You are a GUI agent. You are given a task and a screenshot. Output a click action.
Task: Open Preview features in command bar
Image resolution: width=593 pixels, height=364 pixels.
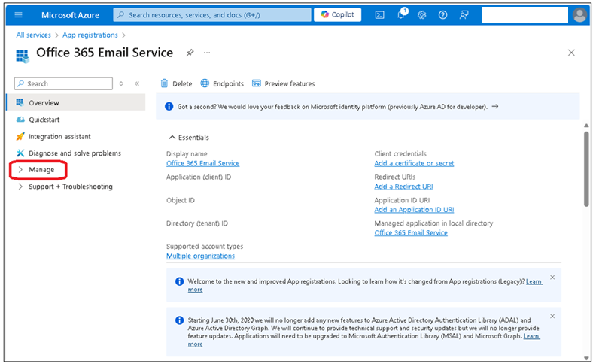(283, 83)
